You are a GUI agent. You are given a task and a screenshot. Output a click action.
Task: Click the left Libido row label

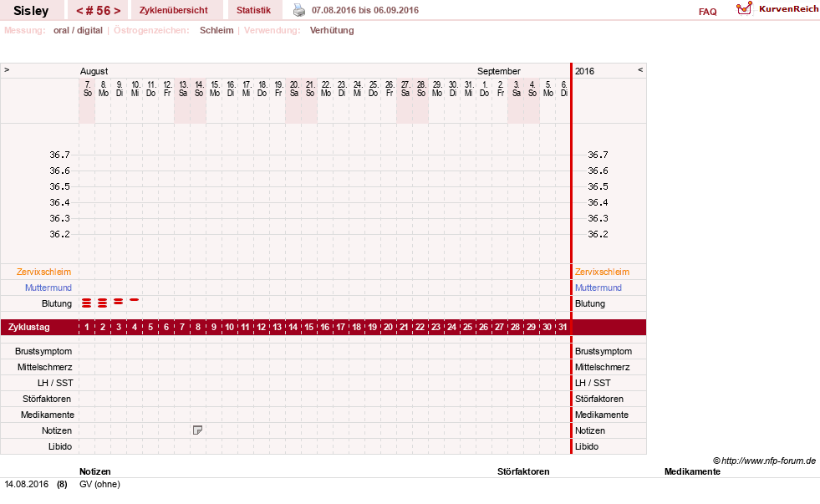point(60,446)
